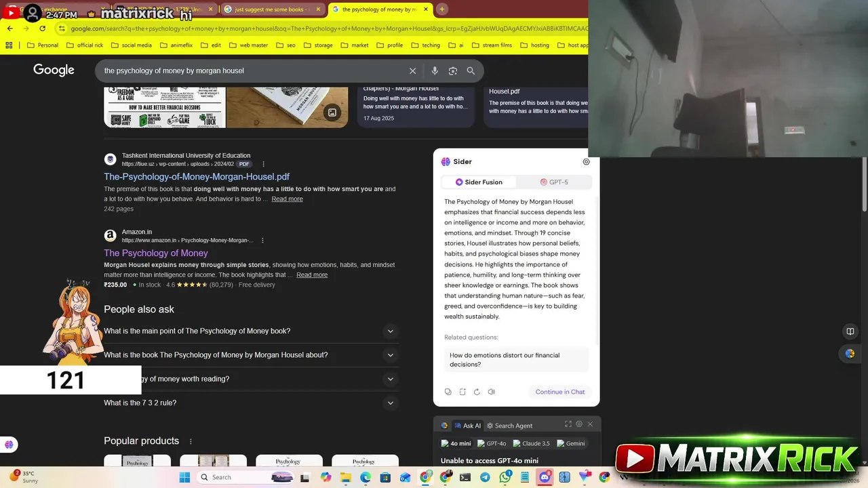This screenshot has width=868, height=488.
Task: Reload the page in Chrome
Action: click(42, 28)
